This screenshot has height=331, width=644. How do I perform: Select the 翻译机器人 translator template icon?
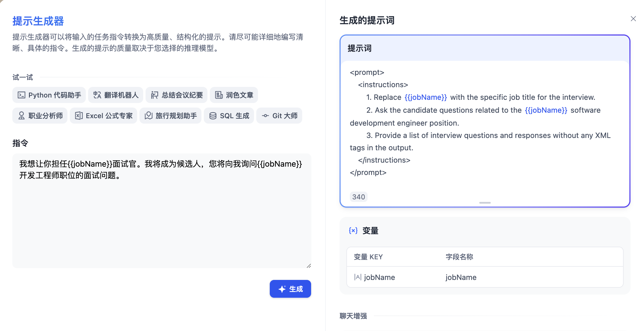(x=97, y=95)
